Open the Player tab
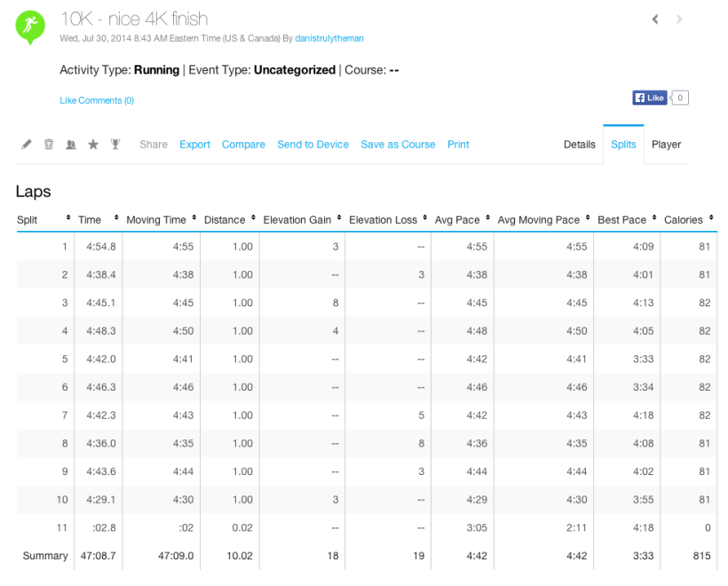Image resolution: width=728 pixels, height=586 pixels. click(666, 144)
